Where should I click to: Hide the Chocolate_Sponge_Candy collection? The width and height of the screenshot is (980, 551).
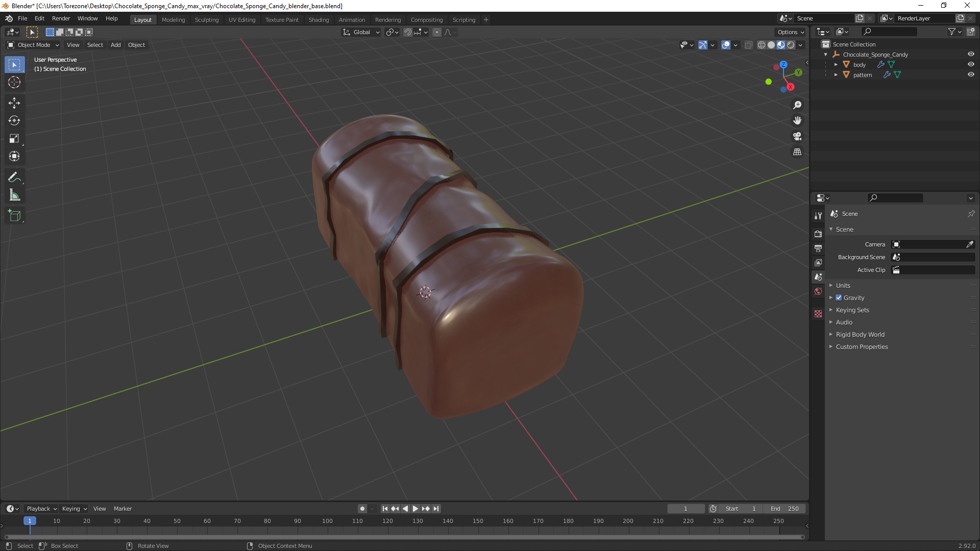(x=971, y=54)
